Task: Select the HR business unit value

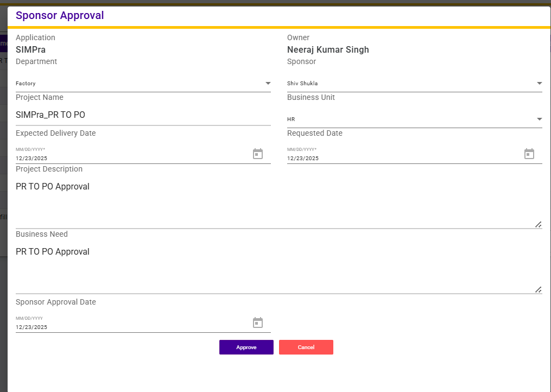Action: (291, 119)
